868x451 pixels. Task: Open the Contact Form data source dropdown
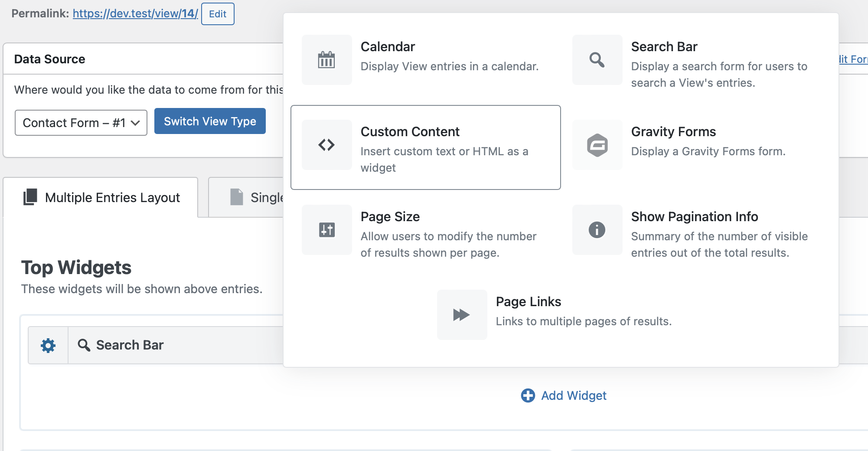81,123
